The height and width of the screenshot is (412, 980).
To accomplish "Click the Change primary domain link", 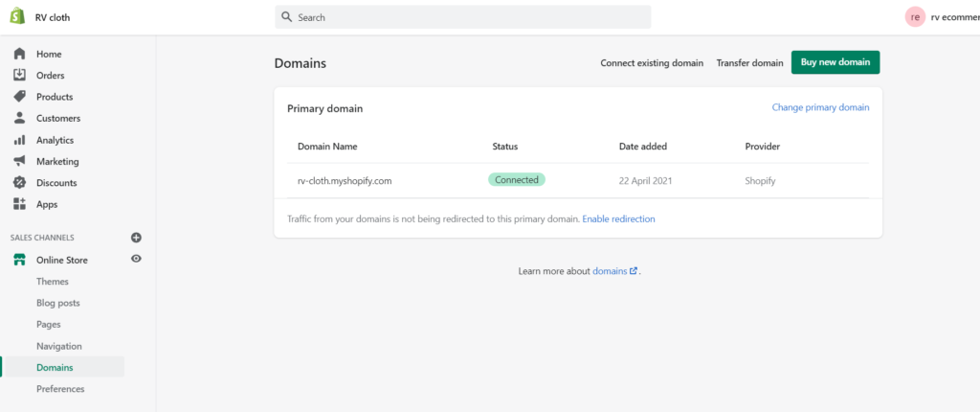I will coord(820,107).
